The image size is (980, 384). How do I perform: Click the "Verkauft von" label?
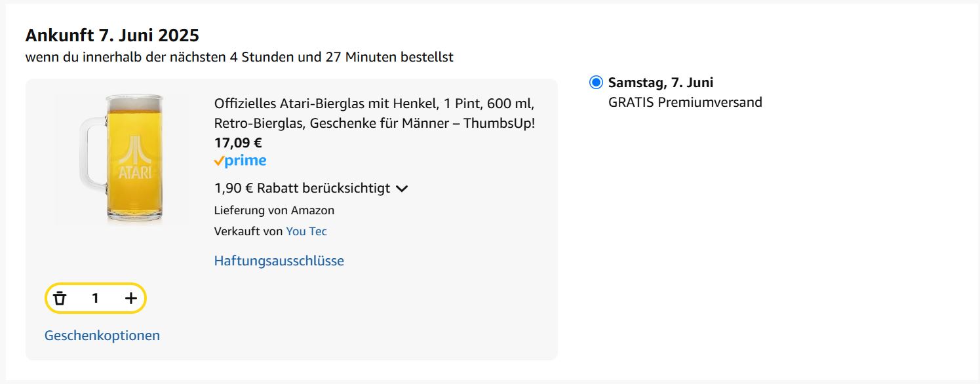[248, 231]
